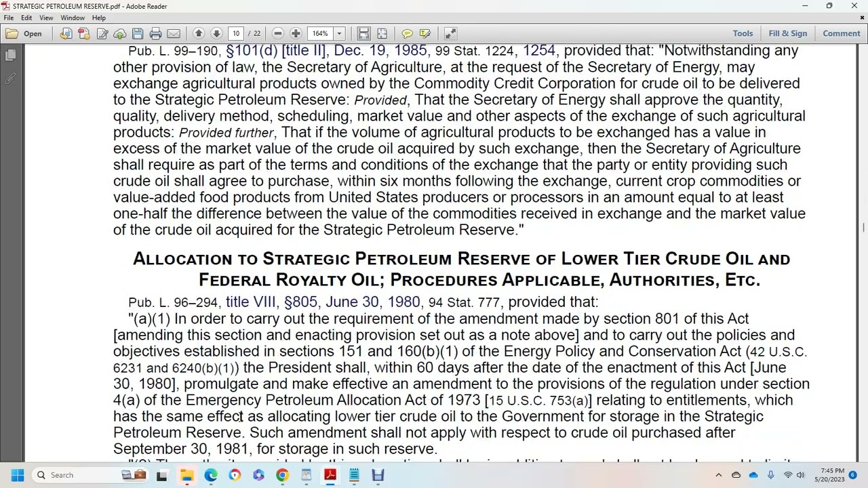The height and width of the screenshot is (488, 868).
Task: Open the notification badge showing 6
Action: (853, 475)
